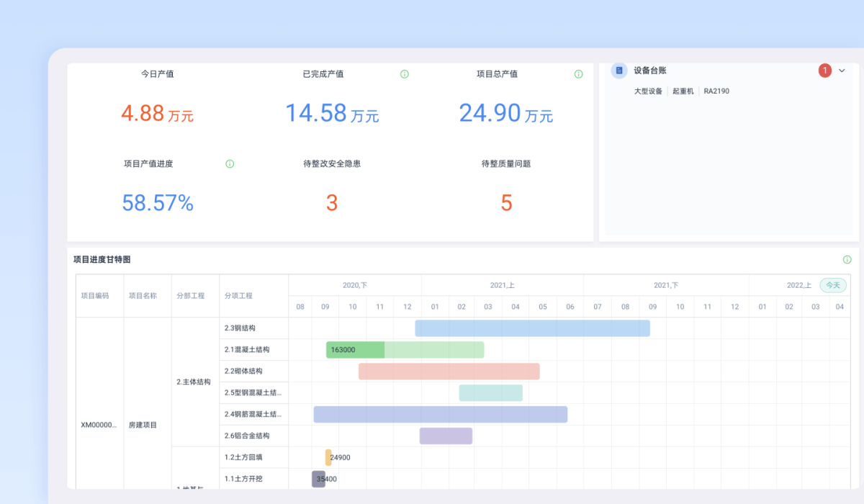The height and width of the screenshot is (504, 864).
Task: Click the 58.57% progress value
Action: (158, 203)
